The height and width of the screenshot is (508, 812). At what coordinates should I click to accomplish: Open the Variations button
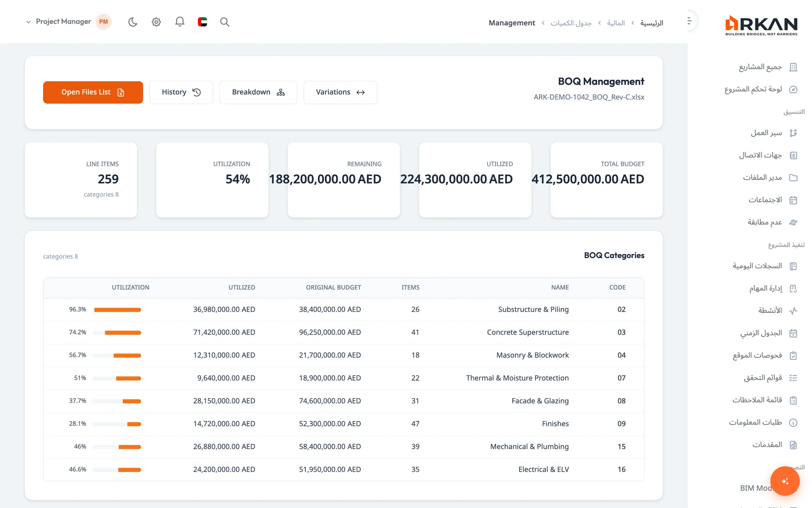click(x=340, y=92)
